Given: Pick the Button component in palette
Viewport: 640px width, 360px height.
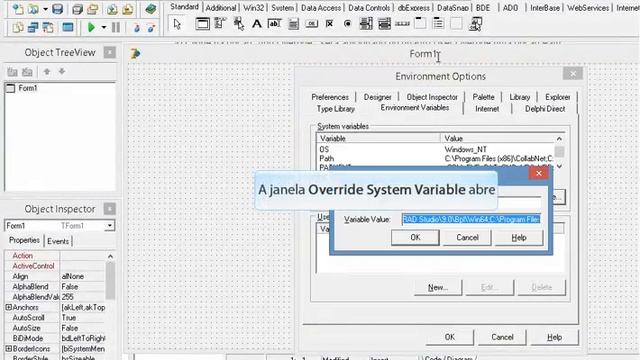Looking at the screenshot, I should pyautogui.click(x=311, y=24).
